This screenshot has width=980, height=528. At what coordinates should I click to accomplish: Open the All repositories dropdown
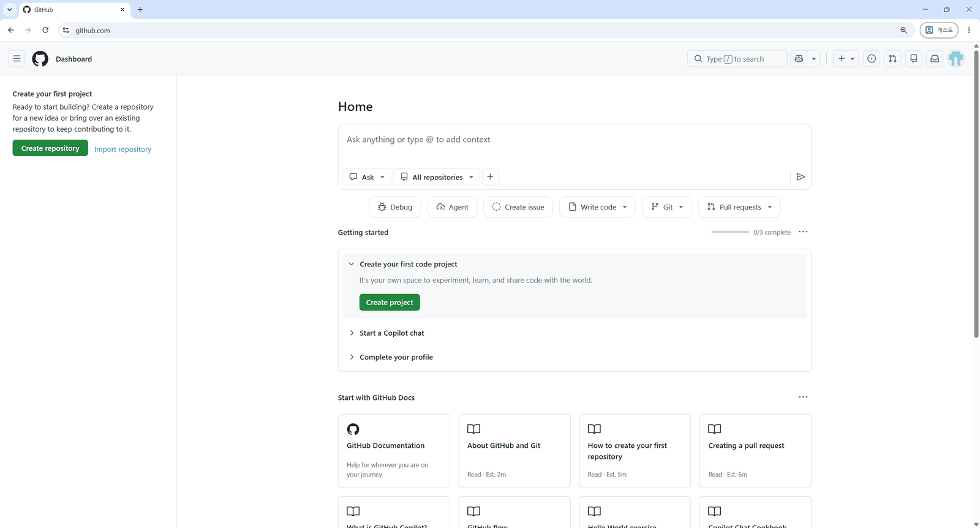437,177
